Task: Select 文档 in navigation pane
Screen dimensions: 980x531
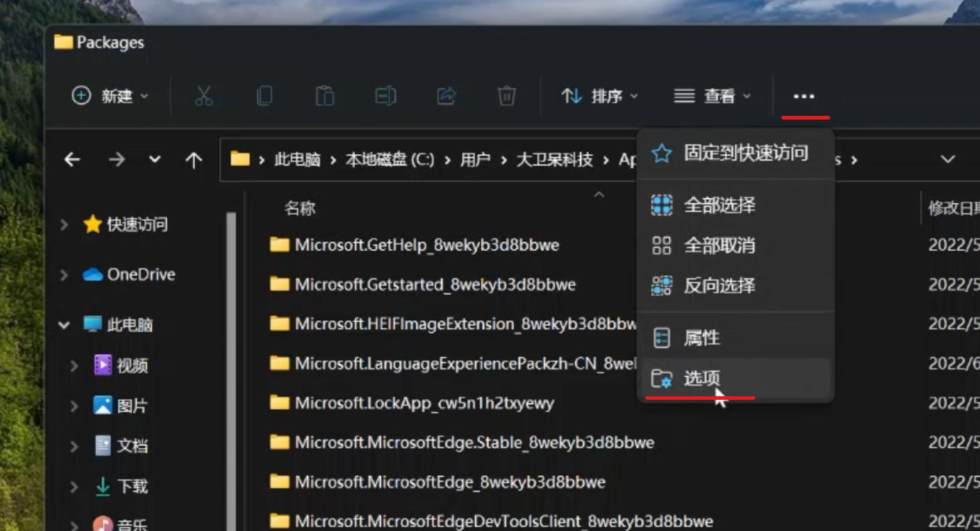Action: coord(121,446)
